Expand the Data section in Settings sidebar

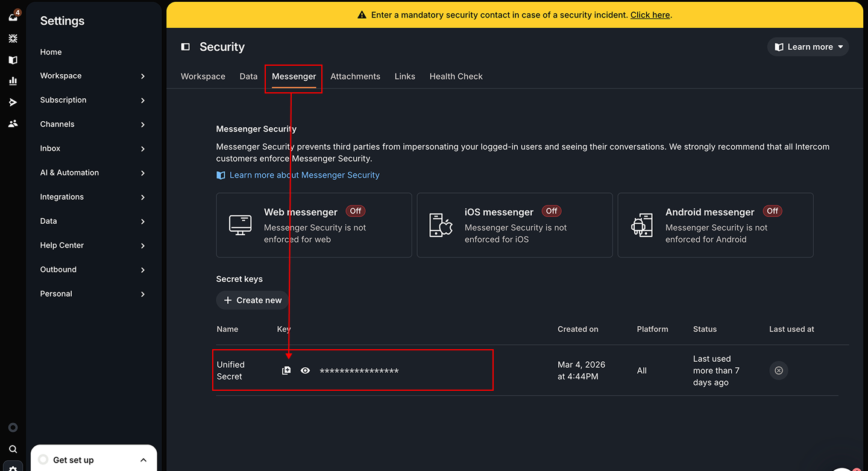(x=93, y=221)
